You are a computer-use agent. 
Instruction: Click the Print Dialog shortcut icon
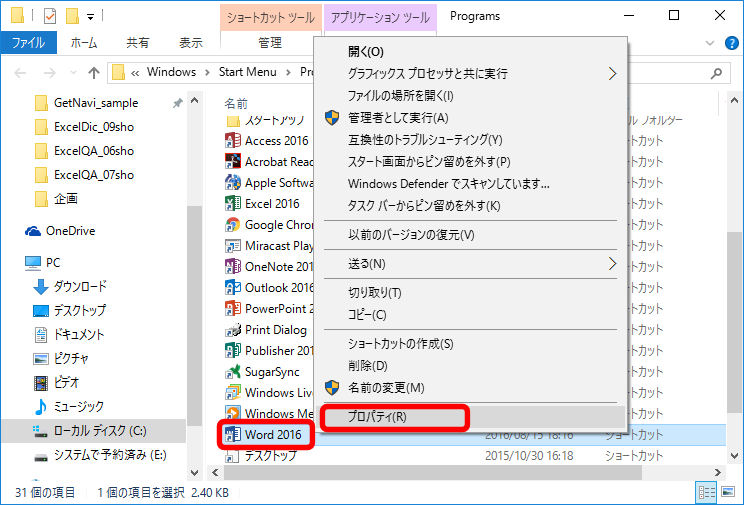[232, 330]
